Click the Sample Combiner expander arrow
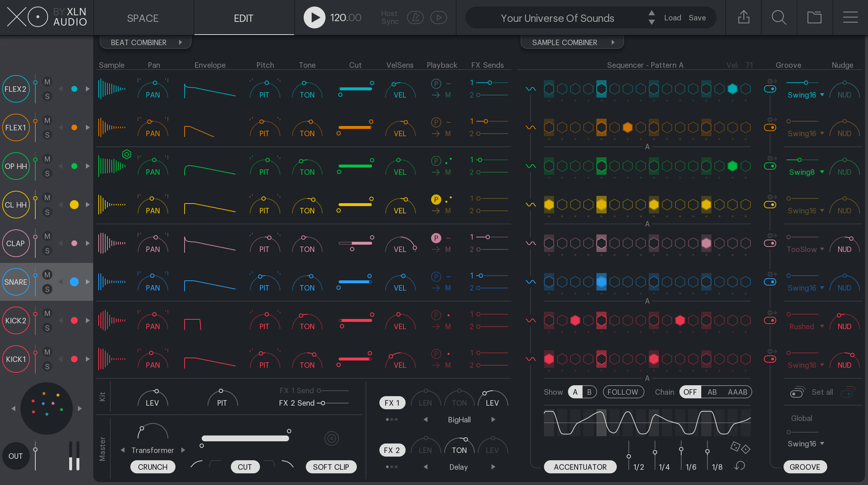 click(x=613, y=42)
